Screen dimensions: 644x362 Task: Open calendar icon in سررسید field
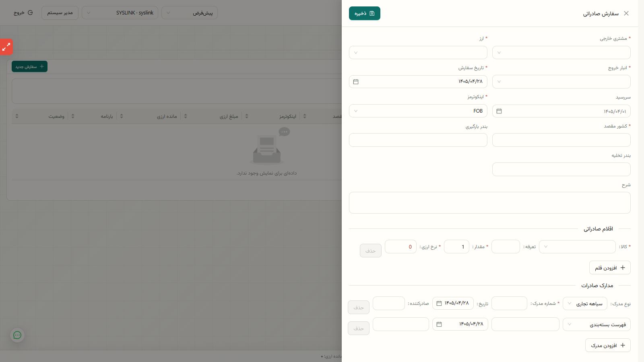click(499, 111)
